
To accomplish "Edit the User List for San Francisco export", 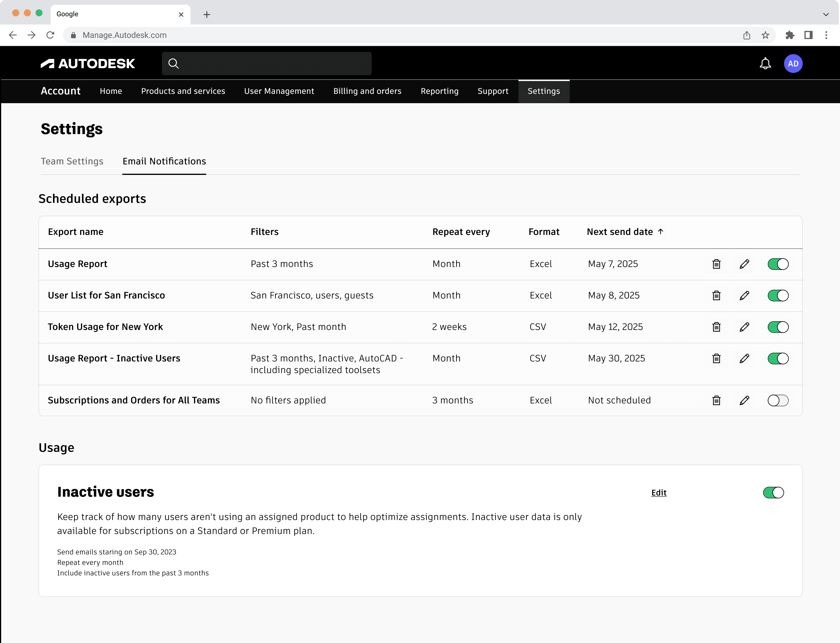I will pos(744,296).
